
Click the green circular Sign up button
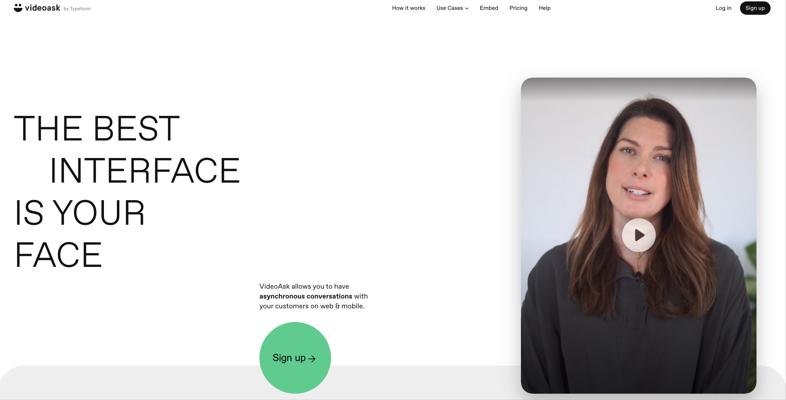(295, 358)
